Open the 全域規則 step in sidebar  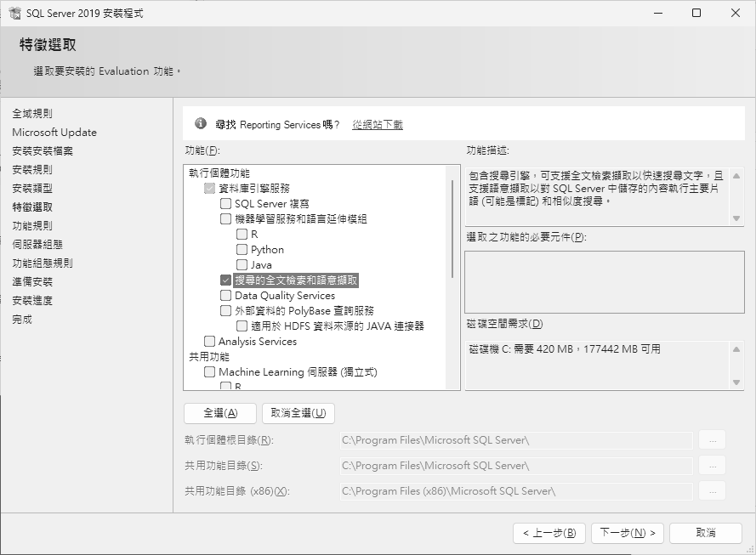click(32, 114)
